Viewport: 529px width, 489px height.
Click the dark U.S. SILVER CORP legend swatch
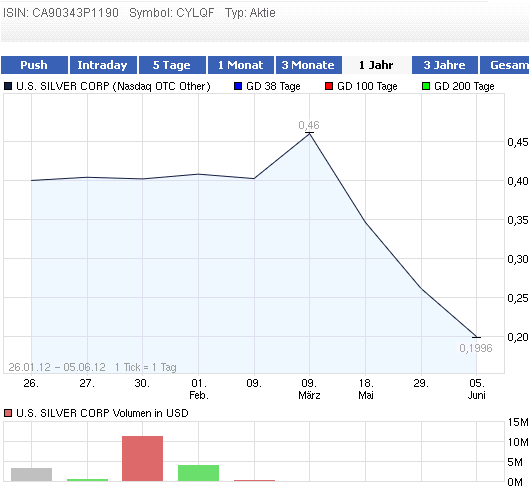[x=8, y=86]
